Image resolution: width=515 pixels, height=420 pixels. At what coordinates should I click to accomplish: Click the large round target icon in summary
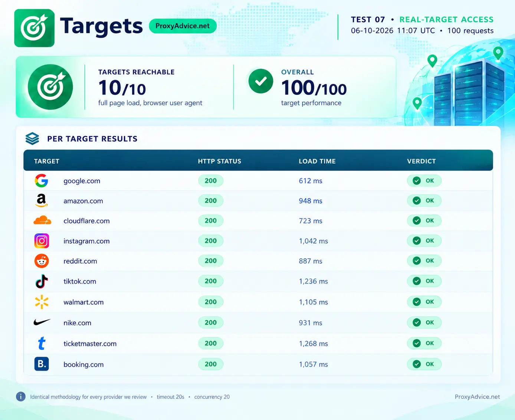pyautogui.click(x=50, y=87)
